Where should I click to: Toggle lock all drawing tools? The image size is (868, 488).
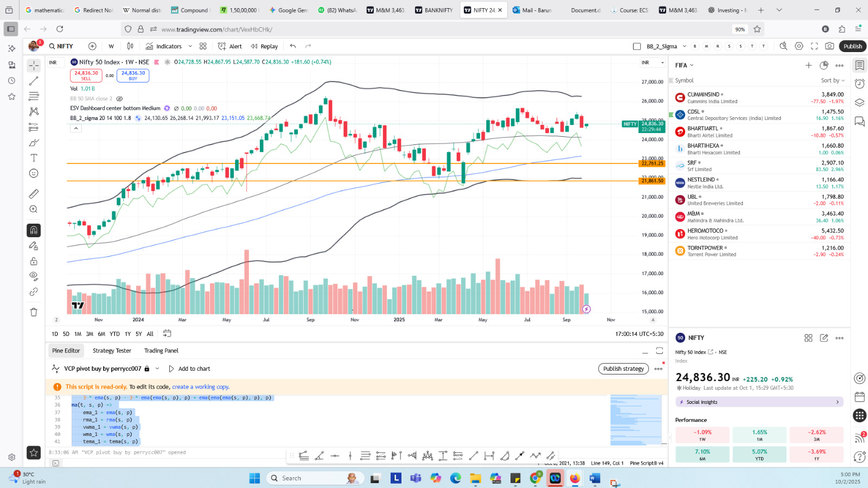[x=34, y=261]
